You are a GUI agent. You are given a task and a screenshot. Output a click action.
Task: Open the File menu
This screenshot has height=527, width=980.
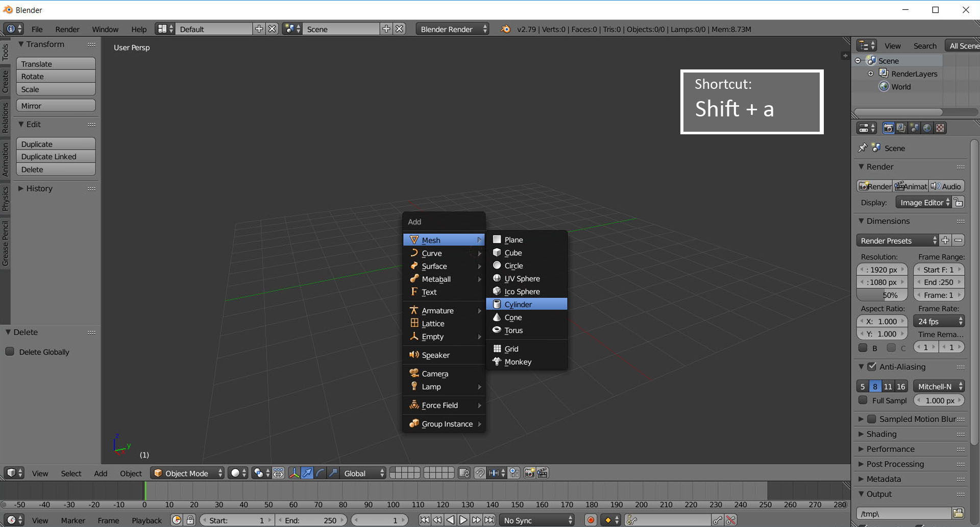(x=37, y=29)
